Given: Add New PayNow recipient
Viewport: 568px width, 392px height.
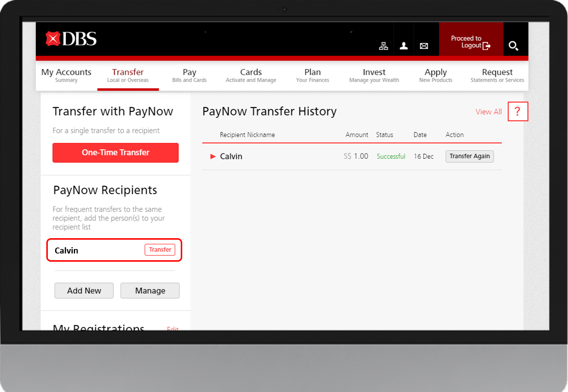Looking at the screenshot, I should click(84, 290).
